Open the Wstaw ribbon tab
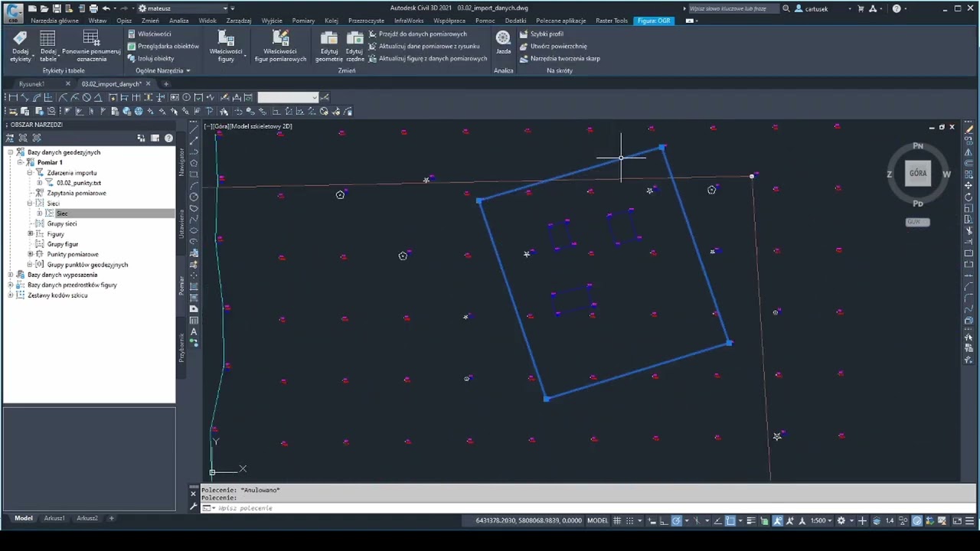Viewport: 980px width, 551px height. [97, 21]
